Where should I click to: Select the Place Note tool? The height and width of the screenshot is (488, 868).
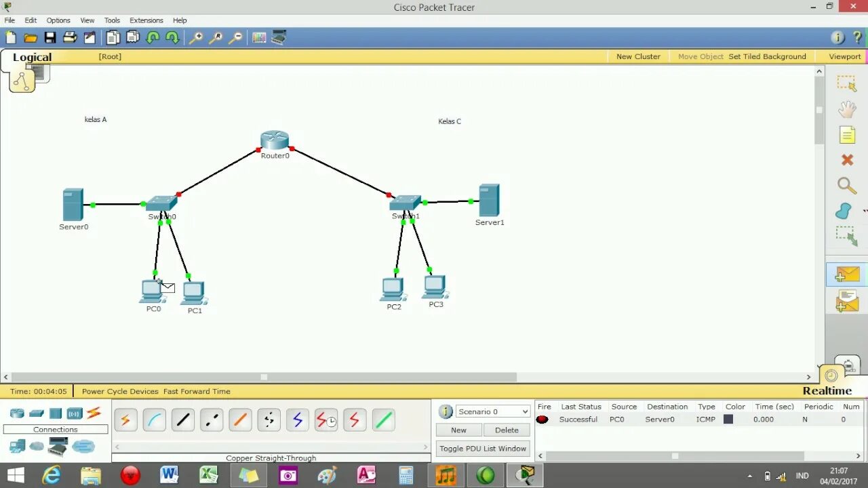point(848,135)
